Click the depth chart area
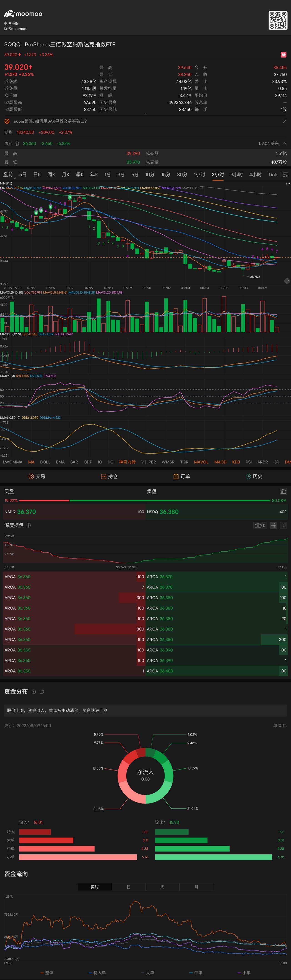The image size is (291, 980). coord(145,549)
